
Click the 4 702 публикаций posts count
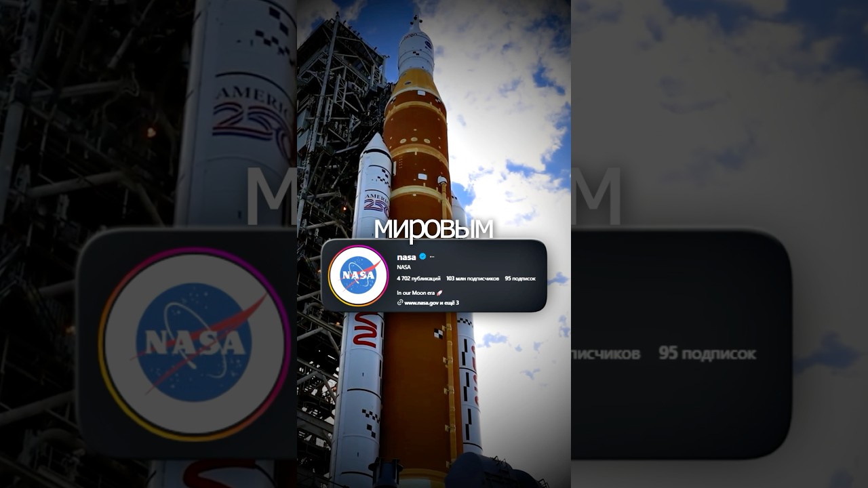click(418, 279)
